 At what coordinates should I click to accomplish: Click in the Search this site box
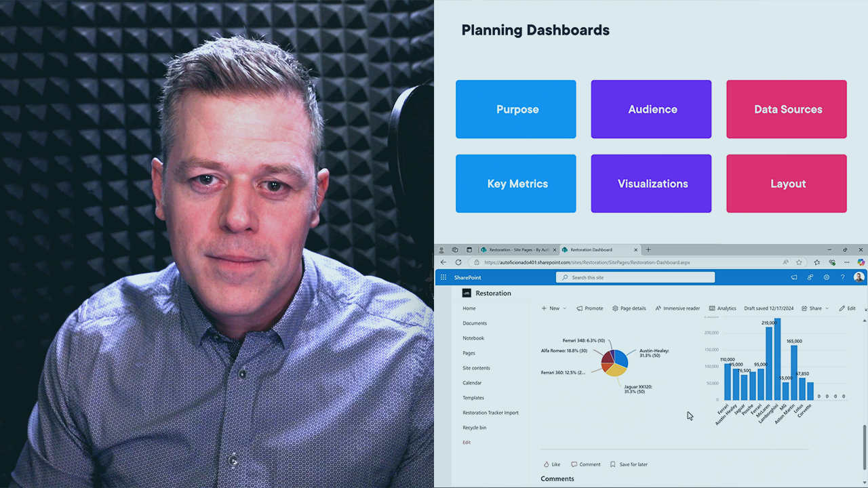(x=635, y=277)
